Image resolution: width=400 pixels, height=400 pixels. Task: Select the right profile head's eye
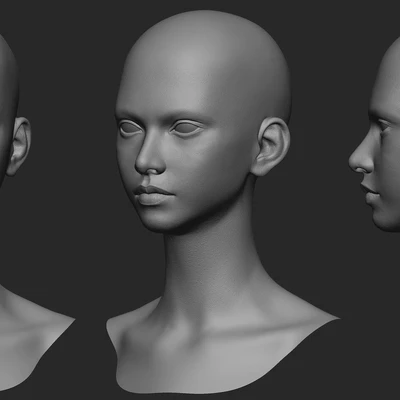[383, 125]
